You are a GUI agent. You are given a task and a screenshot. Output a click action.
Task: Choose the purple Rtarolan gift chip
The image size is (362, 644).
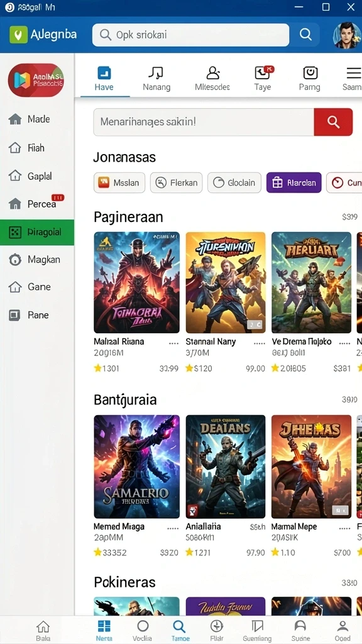pyautogui.click(x=294, y=183)
